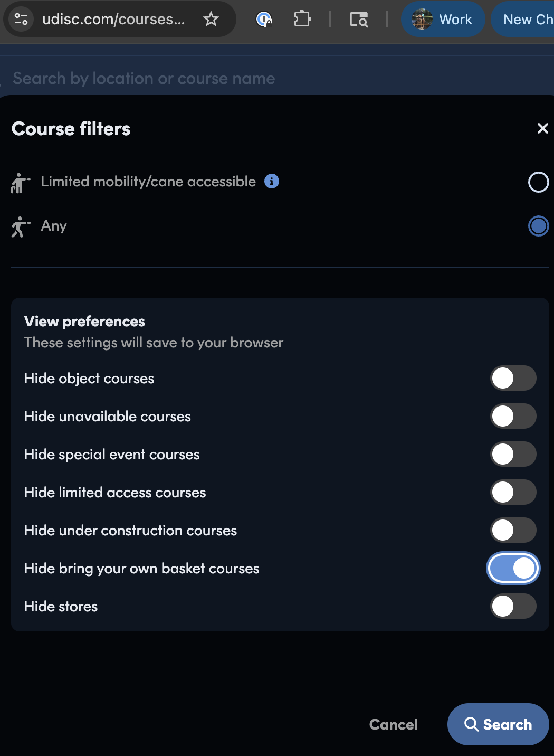Enable Hide unavailable courses
The width and height of the screenshot is (554, 756).
[x=513, y=416]
